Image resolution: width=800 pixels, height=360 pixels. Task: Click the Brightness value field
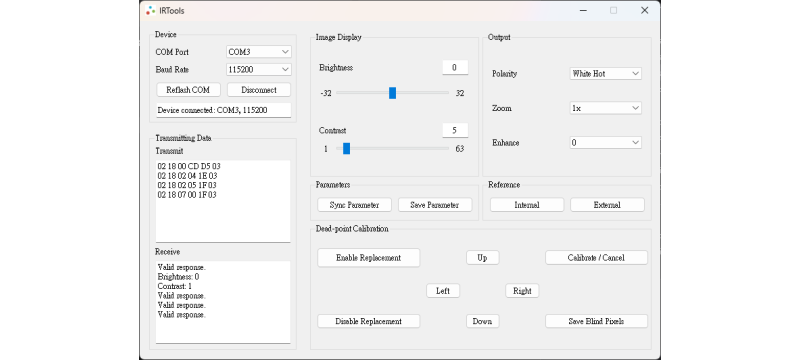pos(455,68)
